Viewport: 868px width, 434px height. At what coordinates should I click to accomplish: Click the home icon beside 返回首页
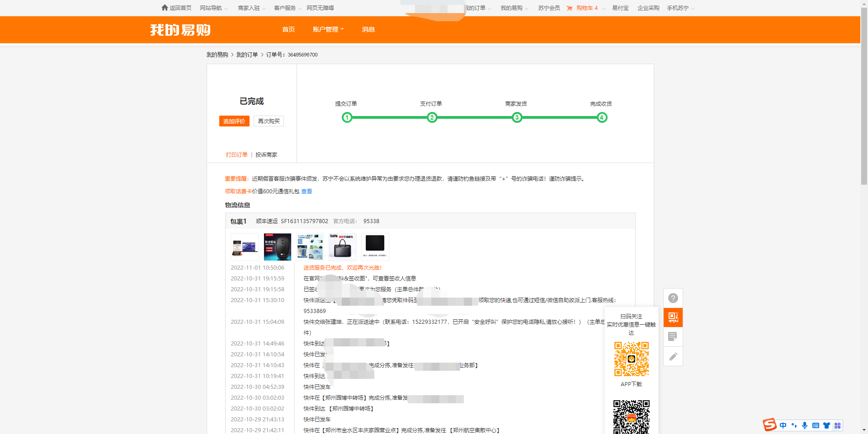(x=165, y=8)
